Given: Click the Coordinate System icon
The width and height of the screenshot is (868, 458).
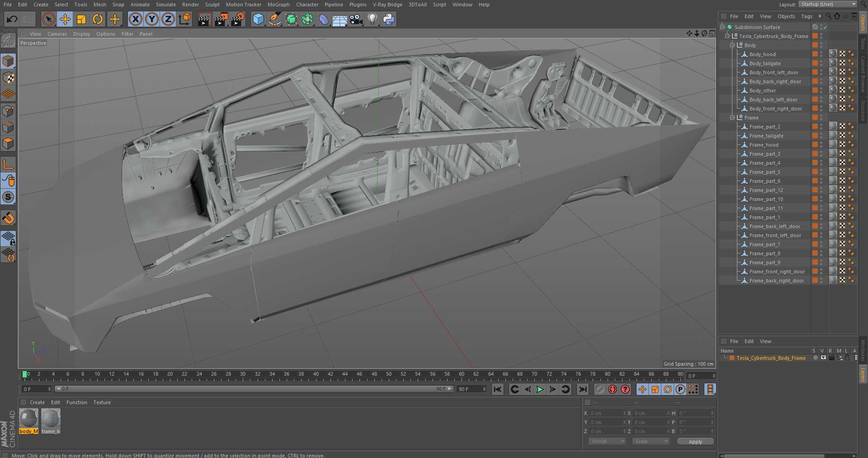Looking at the screenshot, I should pos(185,19).
